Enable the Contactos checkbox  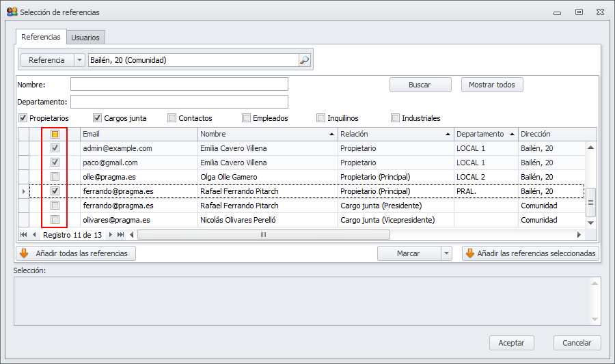tap(172, 118)
